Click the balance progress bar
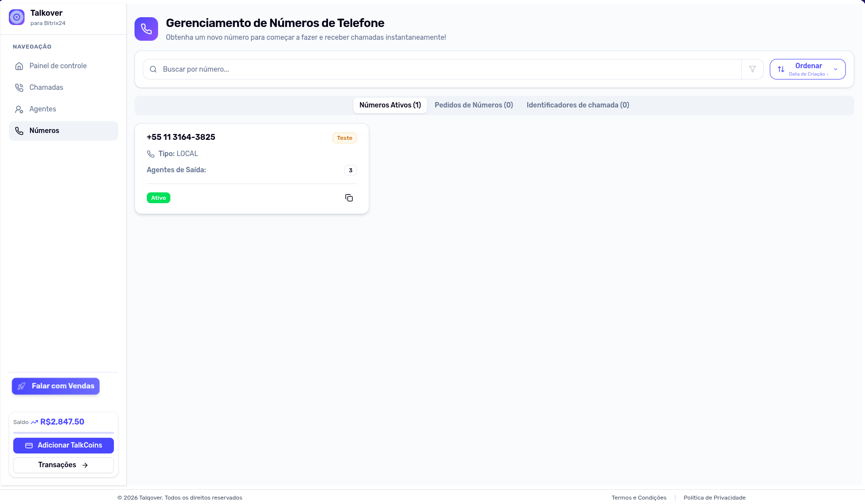 [x=63, y=433]
